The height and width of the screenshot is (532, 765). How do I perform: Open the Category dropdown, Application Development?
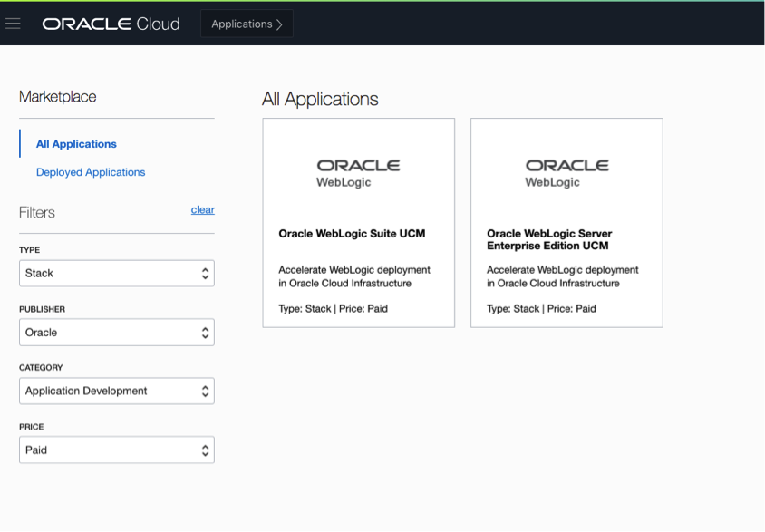pos(109,392)
